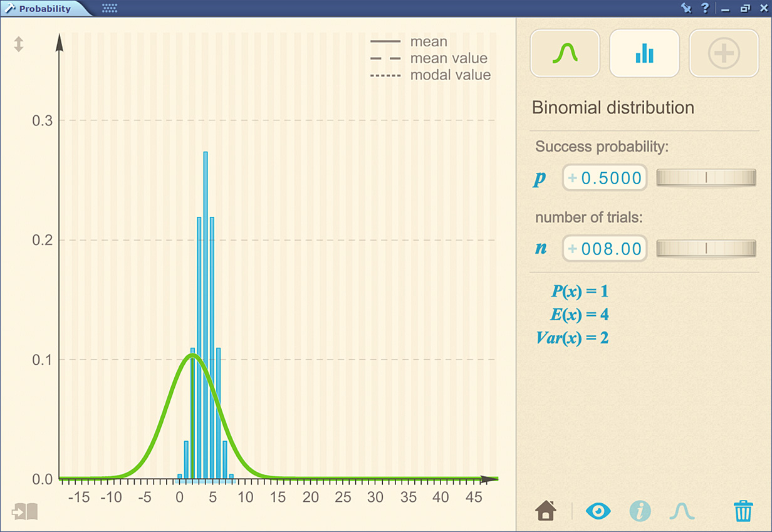
Task: Adjust the p success probability slider
Action: [706, 178]
